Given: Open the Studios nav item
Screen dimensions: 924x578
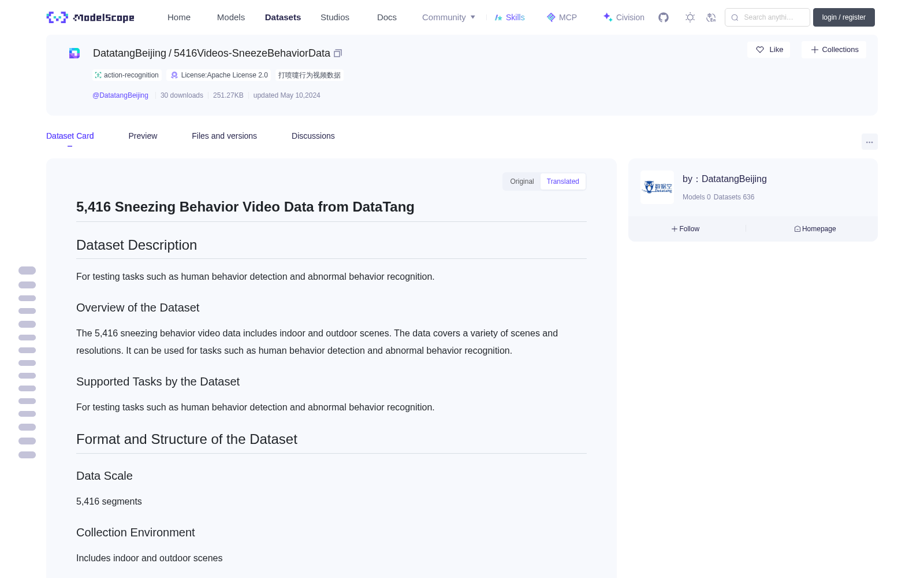Looking at the screenshot, I should click(x=335, y=17).
